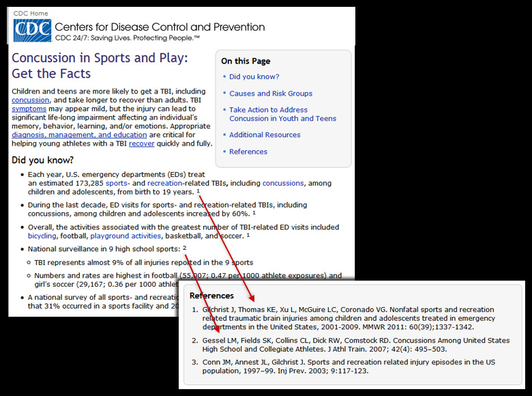Click the 'recover' link in the intro

pos(141,144)
